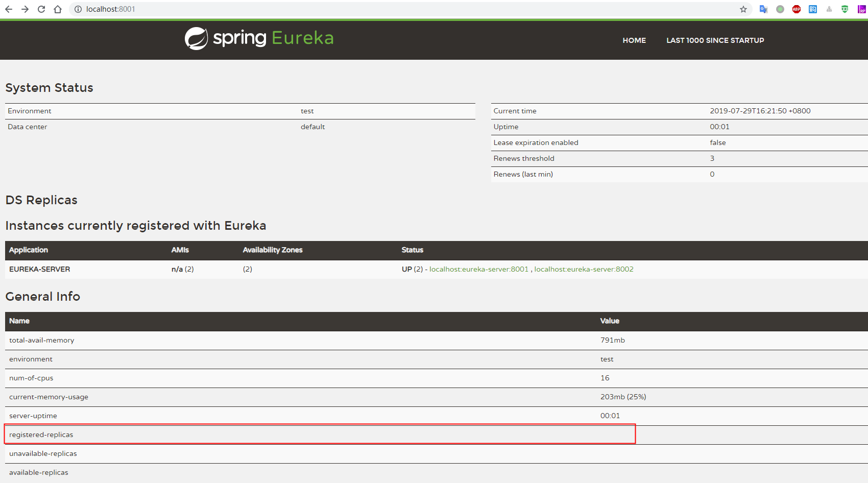Click the server-uptime row name
Screen dimensions: 868x483
coord(33,416)
